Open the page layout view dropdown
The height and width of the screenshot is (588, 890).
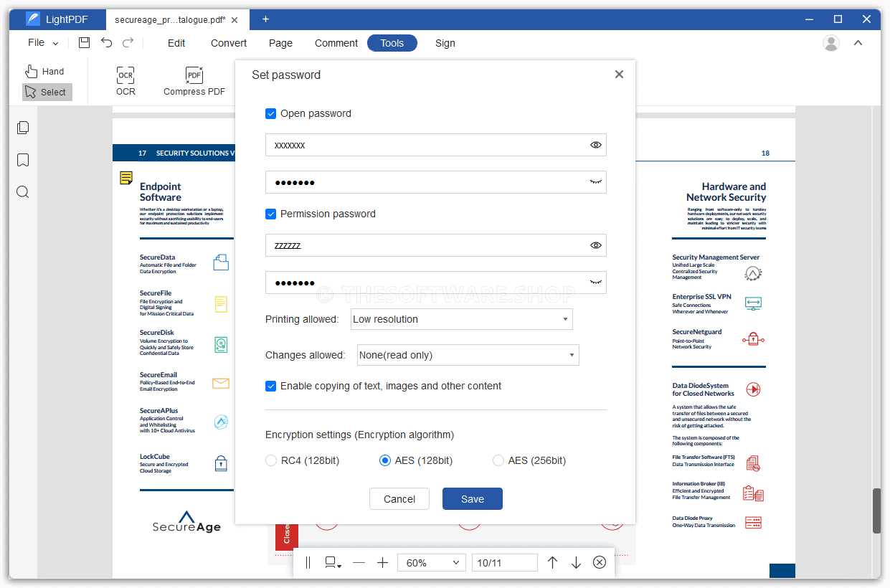click(x=333, y=563)
